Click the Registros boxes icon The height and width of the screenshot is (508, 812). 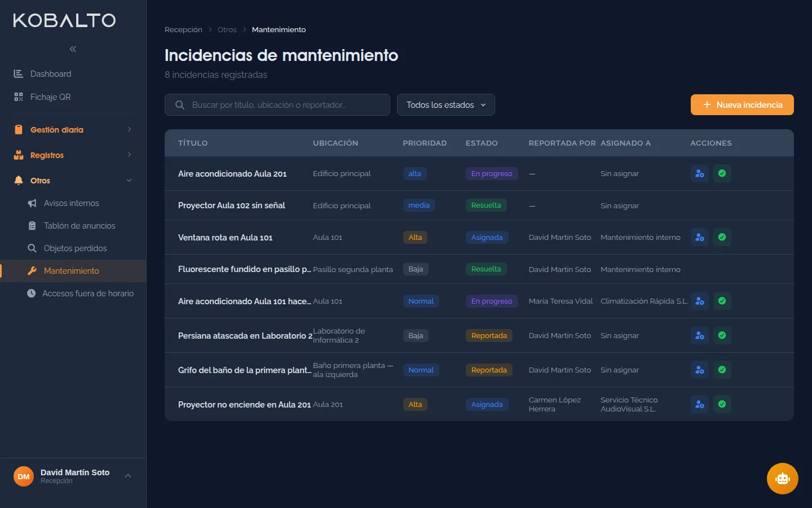19,155
